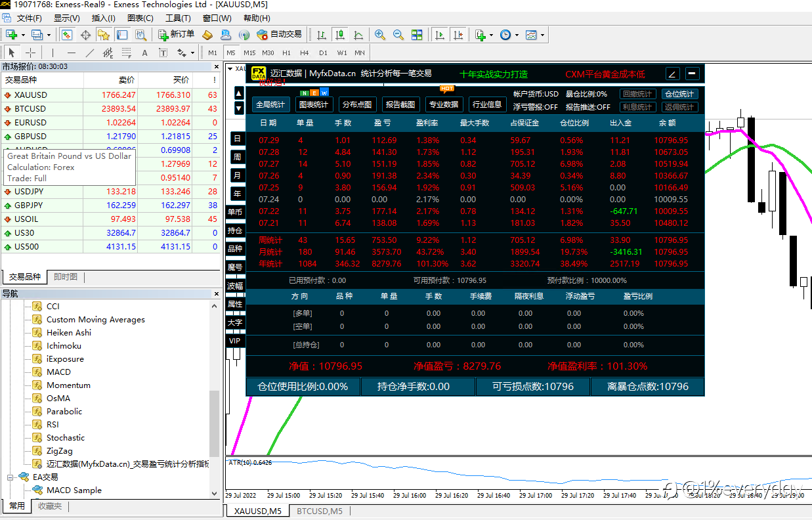Image resolution: width=812 pixels, height=520 pixels.
Task: Open the 图表(C) menu
Action: point(140,18)
